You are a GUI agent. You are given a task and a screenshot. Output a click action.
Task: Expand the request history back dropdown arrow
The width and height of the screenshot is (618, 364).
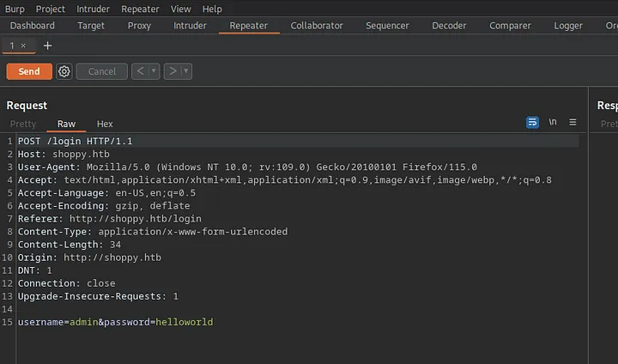point(154,71)
